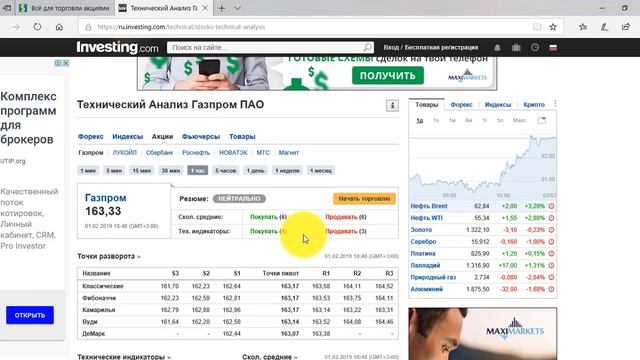Click the ОТКРЫТЬ ad button
Image resolution: width=640 pixels, height=360 pixels.
point(30,315)
